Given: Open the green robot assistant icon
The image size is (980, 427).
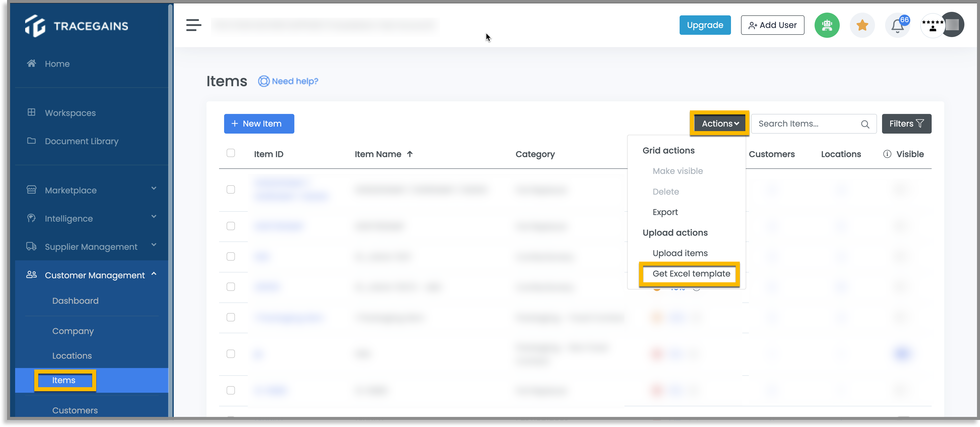Looking at the screenshot, I should tap(827, 25).
